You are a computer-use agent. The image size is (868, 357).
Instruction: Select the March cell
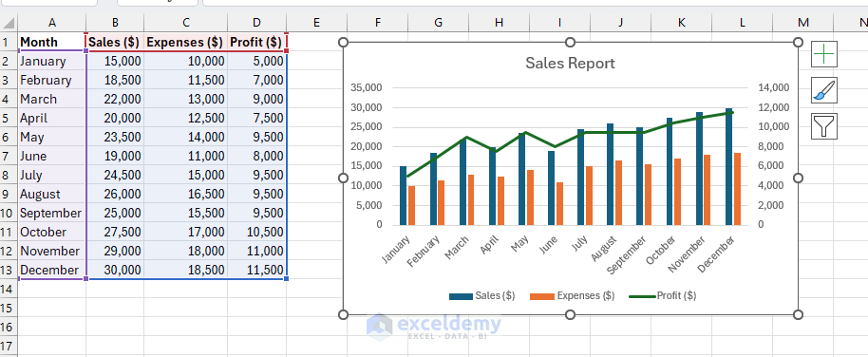click(52, 99)
